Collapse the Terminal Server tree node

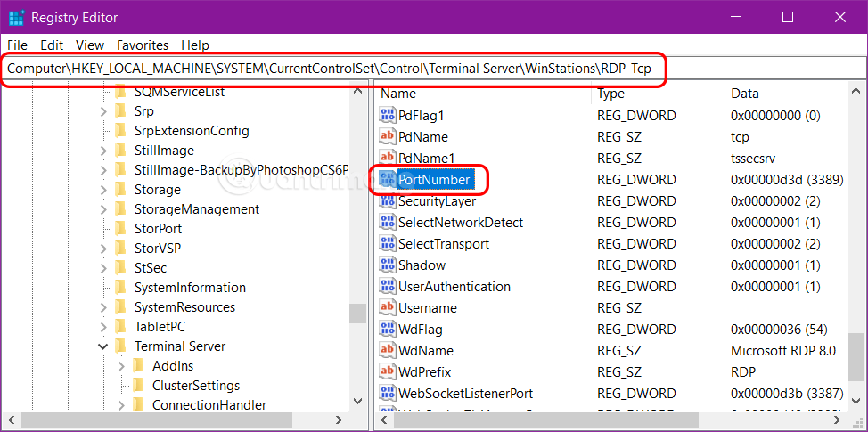(102, 346)
